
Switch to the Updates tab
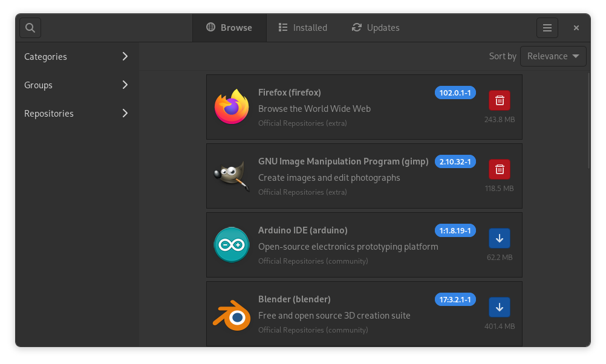click(x=375, y=28)
